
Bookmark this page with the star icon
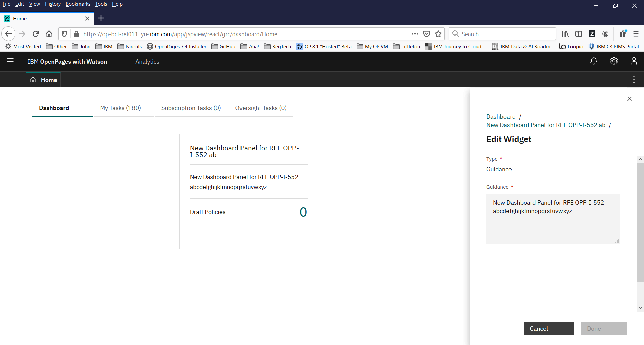(438, 34)
